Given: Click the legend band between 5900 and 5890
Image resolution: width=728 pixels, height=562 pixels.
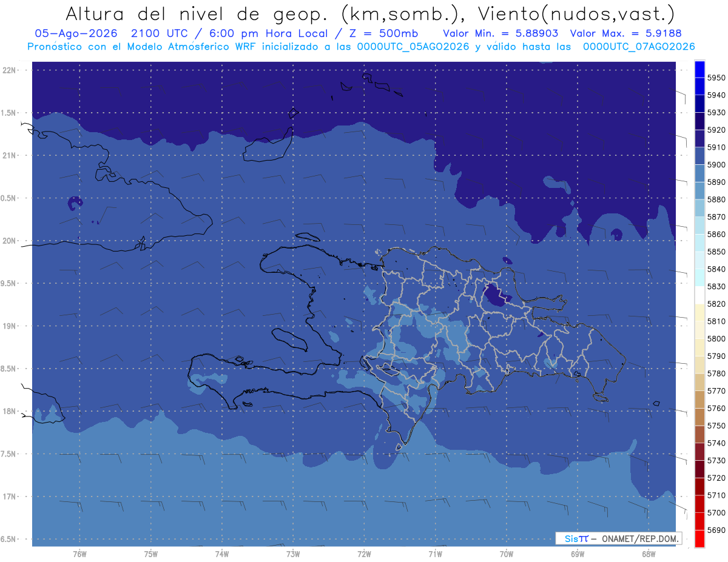Looking at the screenshot, I should 699,173.
